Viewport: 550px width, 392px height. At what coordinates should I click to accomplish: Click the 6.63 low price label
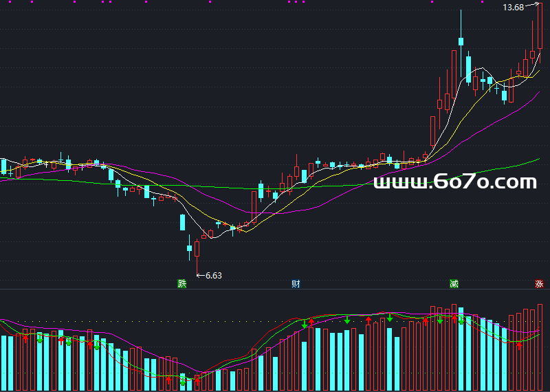point(214,276)
